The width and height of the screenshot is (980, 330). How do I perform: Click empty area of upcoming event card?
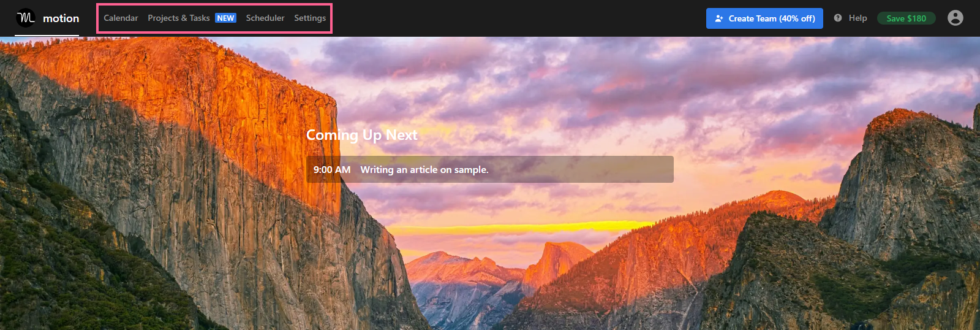pyautogui.click(x=582, y=169)
